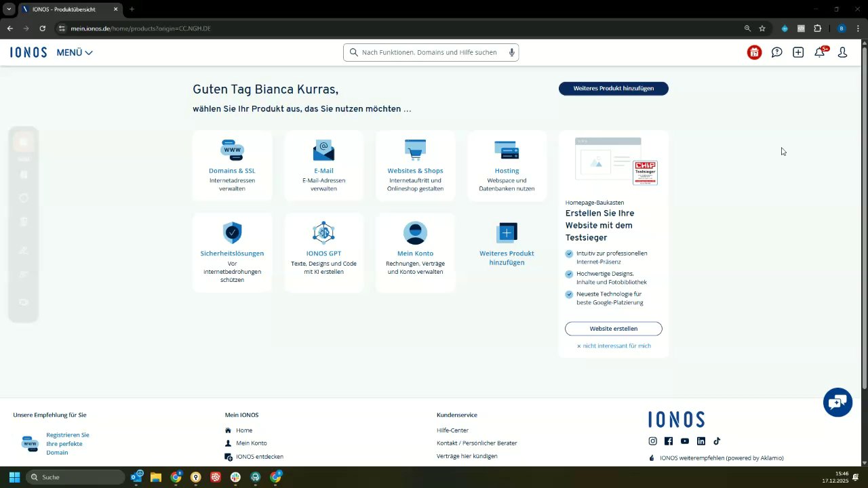Click the Website erstellen button
This screenshot has width=868, height=488.
tap(614, 329)
